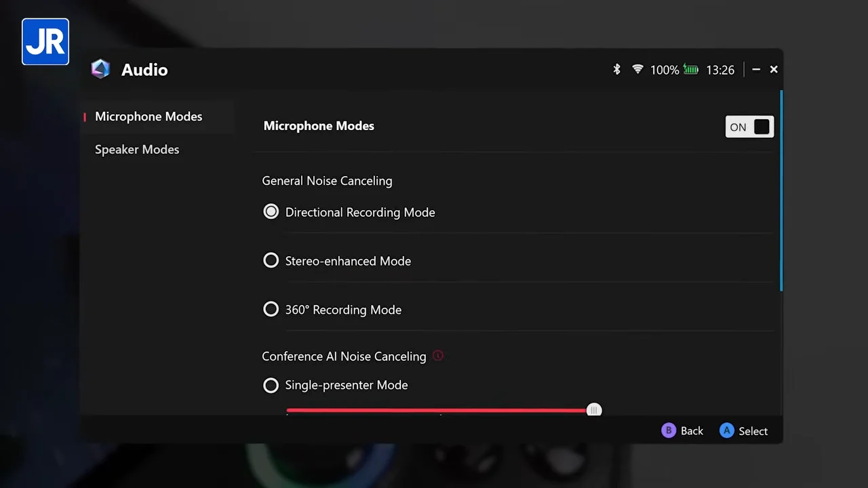Click the Conference AI Noise Canceling info icon
The width and height of the screenshot is (868, 488).
click(438, 356)
